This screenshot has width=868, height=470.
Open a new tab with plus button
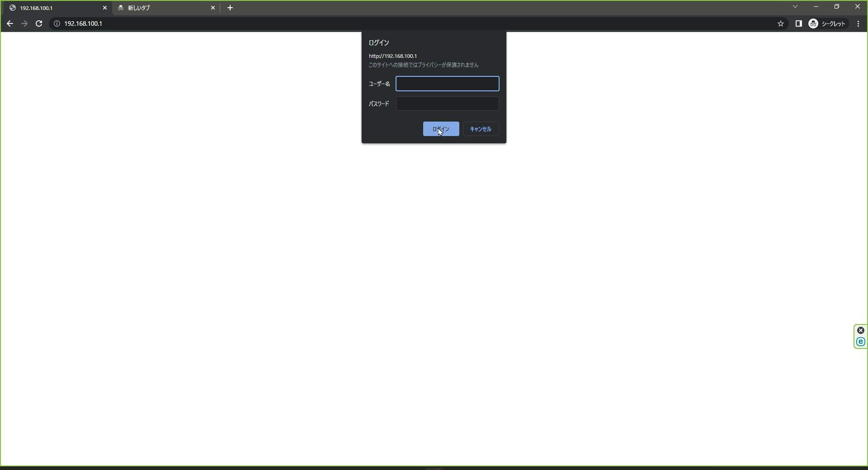pyautogui.click(x=230, y=8)
